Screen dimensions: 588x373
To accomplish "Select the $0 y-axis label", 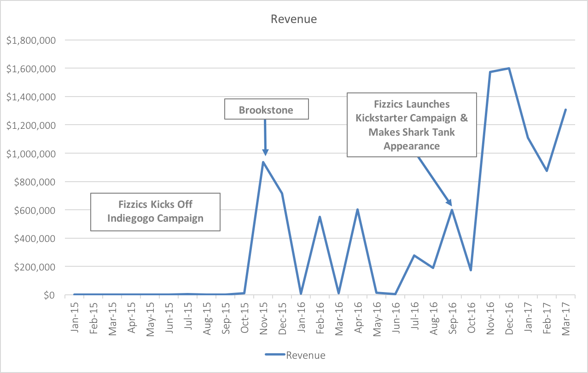I will (50, 295).
